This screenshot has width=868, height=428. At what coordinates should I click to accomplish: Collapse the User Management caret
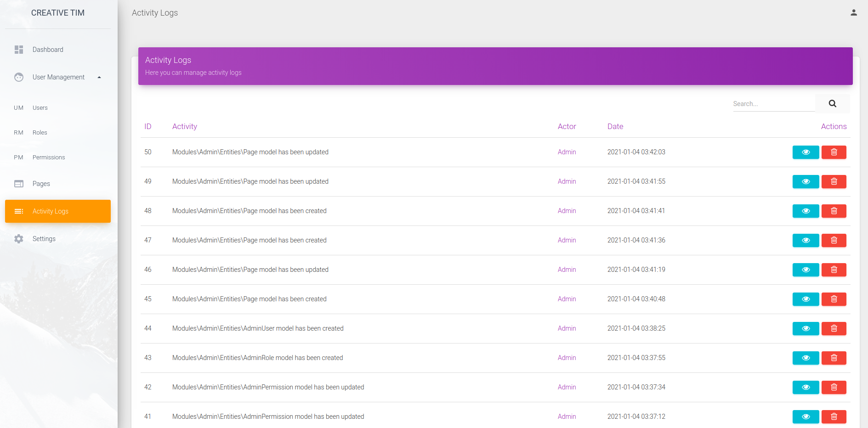tap(99, 77)
